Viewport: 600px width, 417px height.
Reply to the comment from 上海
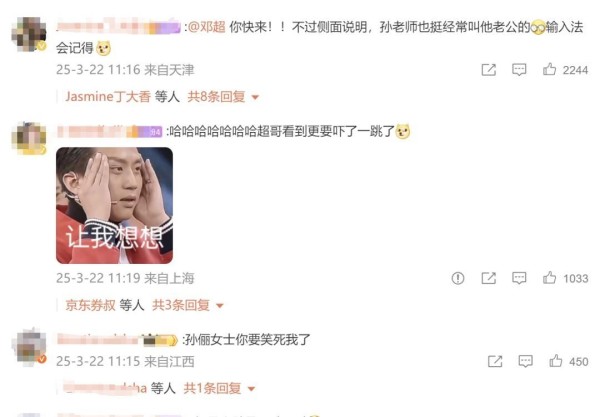tap(519, 278)
